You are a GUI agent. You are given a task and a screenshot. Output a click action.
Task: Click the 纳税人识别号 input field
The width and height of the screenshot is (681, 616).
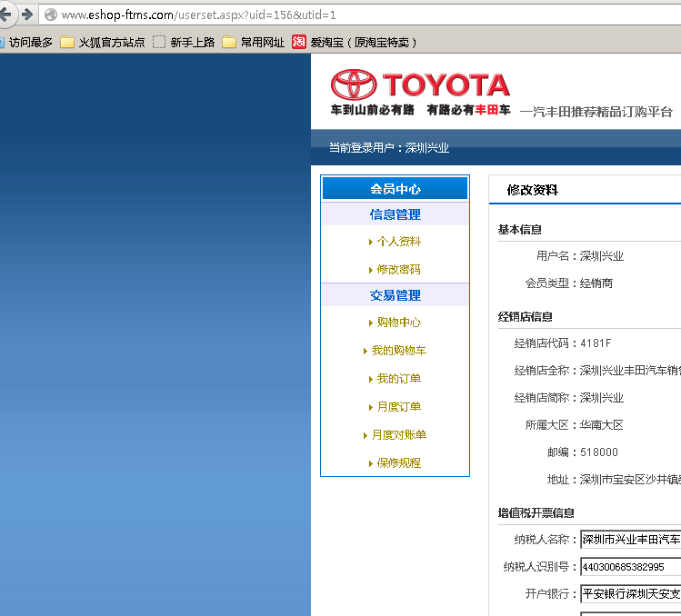[x=631, y=567]
